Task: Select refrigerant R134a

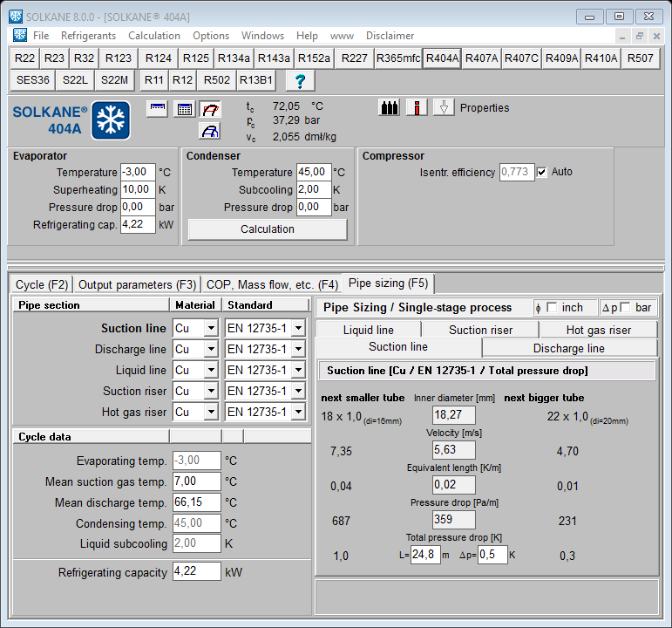Action: [234, 58]
